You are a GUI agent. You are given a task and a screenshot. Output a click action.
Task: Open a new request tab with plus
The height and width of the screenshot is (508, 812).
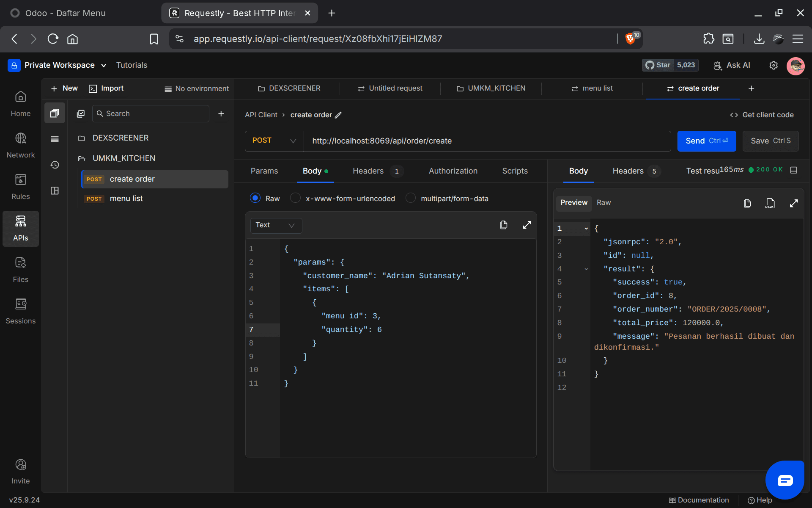click(751, 88)
